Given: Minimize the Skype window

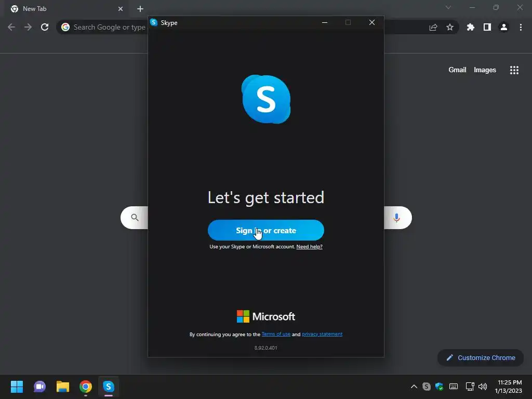Looking at the screenshot, I should (x=325, y=22).
